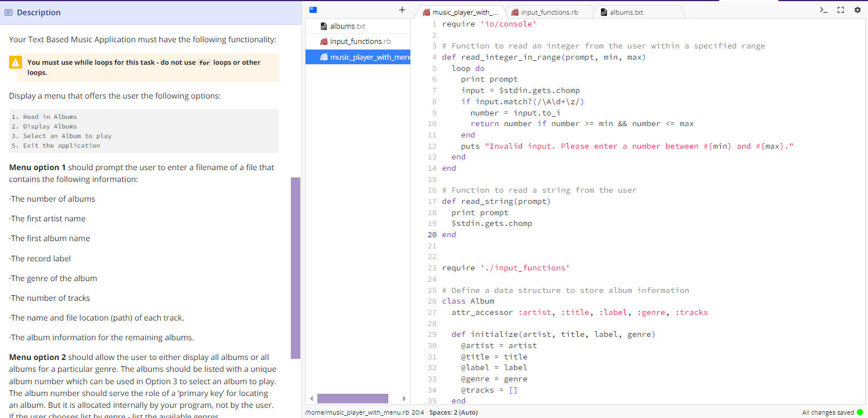Click the 'class Album' code line
This screenshot has width=868, height=418.
coord(468,301)
